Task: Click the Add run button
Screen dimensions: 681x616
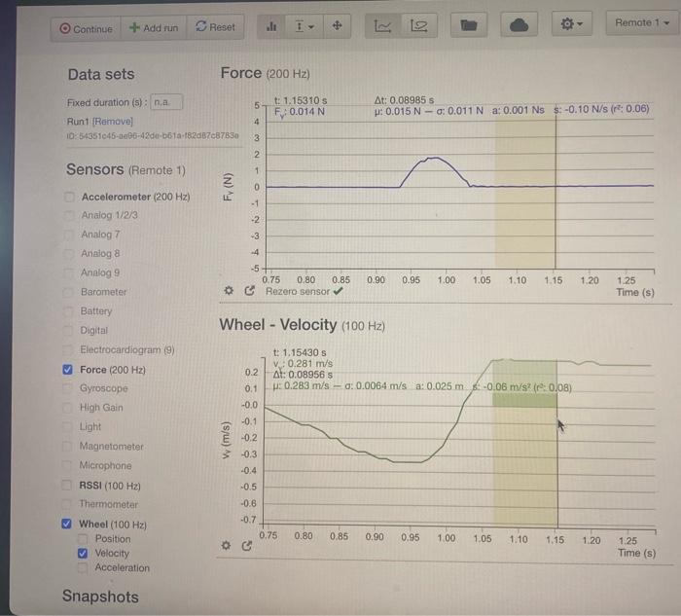Action: 154,28
